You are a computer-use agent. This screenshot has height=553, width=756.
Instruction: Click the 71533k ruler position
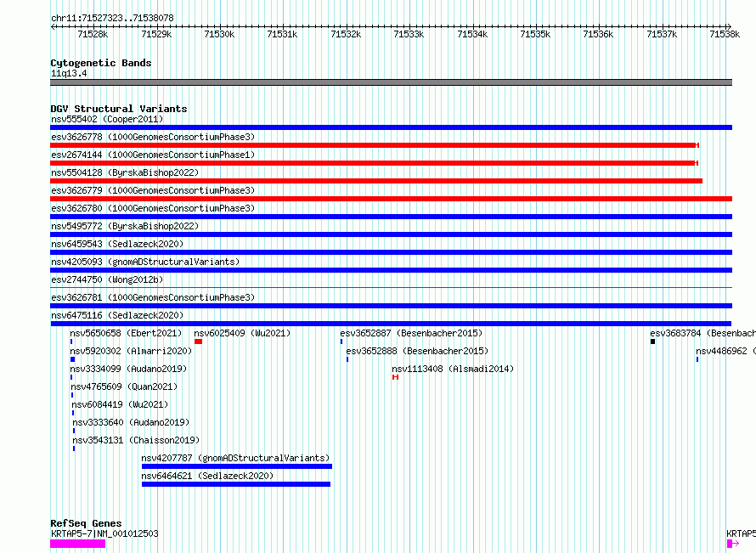(x=409, y=34)
